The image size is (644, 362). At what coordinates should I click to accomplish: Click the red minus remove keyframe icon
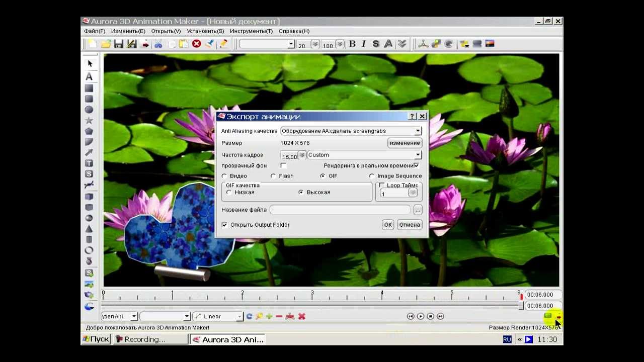pos(279,316)
